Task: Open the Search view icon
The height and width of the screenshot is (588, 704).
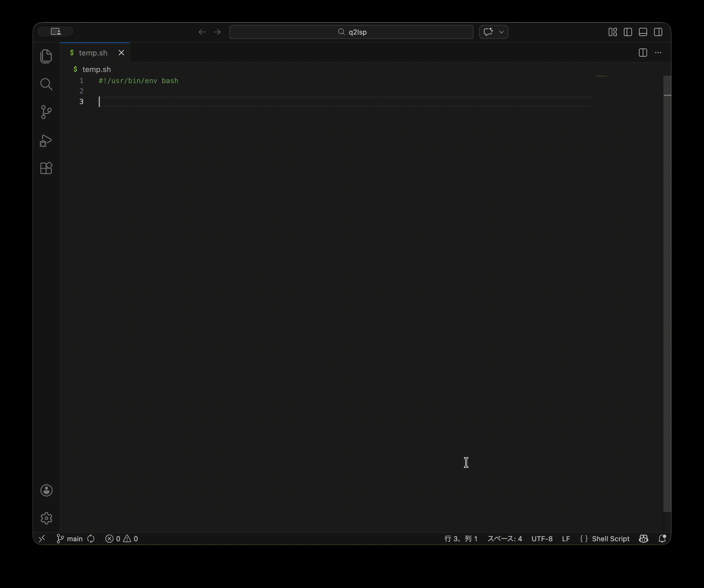Action: [x=46, y=84]
